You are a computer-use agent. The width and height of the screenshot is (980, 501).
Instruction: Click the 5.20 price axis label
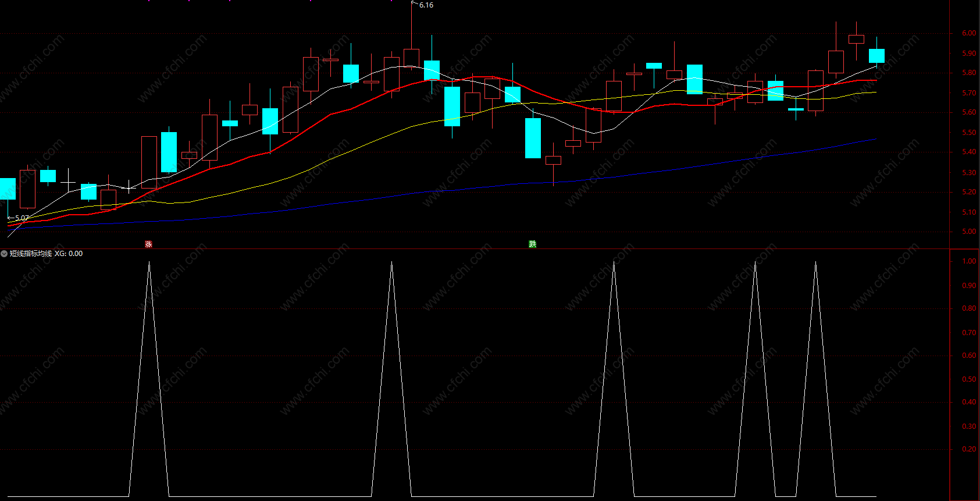coord(969,192)
